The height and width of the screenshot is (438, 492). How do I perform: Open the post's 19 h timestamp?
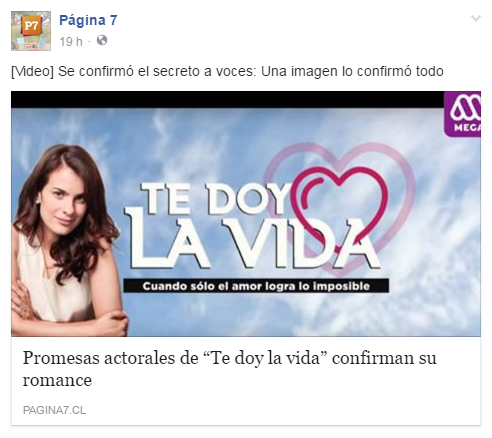point(71,42)
